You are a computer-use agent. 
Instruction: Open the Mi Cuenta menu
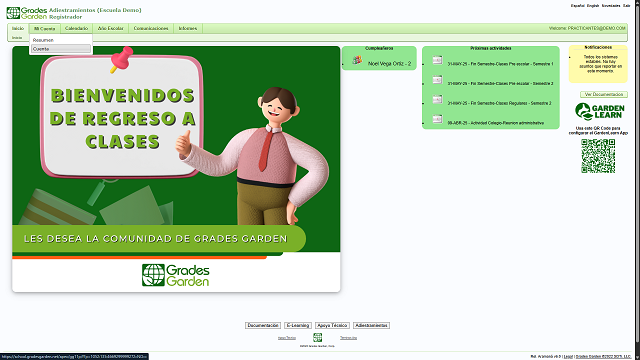pyautogui.click(x=44, y=29)
